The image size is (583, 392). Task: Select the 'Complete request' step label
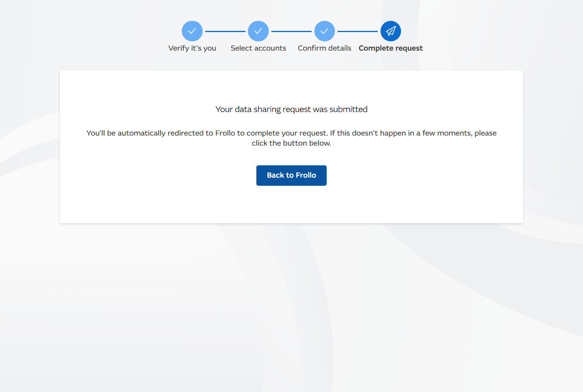pos(391,48)
